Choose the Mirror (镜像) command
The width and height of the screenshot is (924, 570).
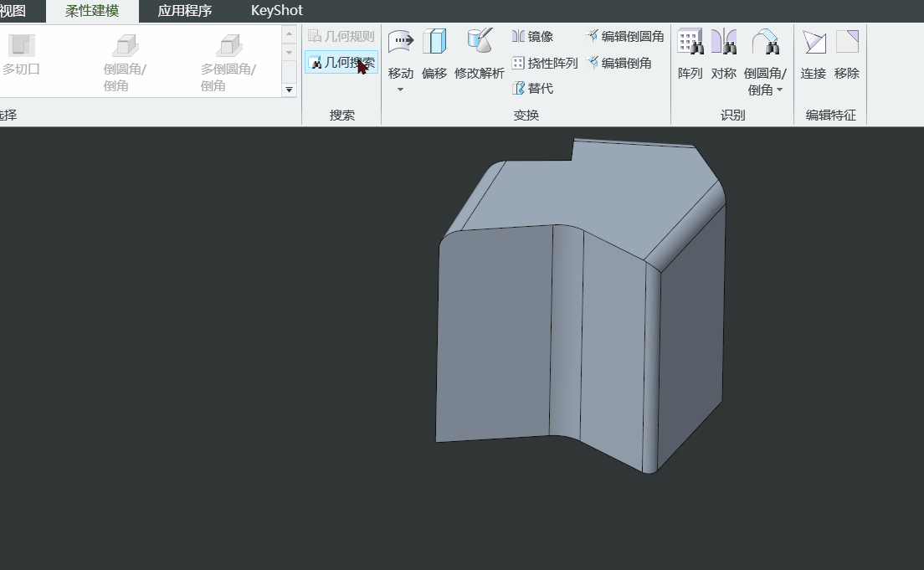[x=533, y=37]
